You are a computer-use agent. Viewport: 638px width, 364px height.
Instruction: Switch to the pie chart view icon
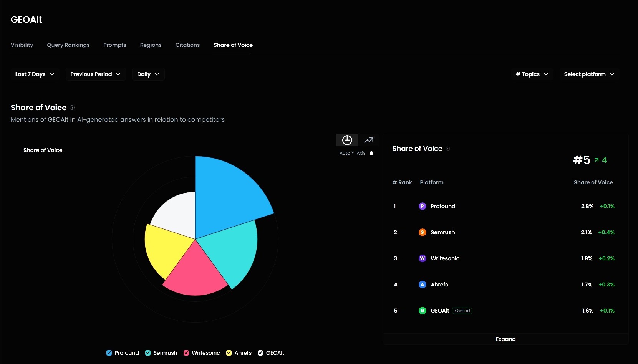click(347, 140)
